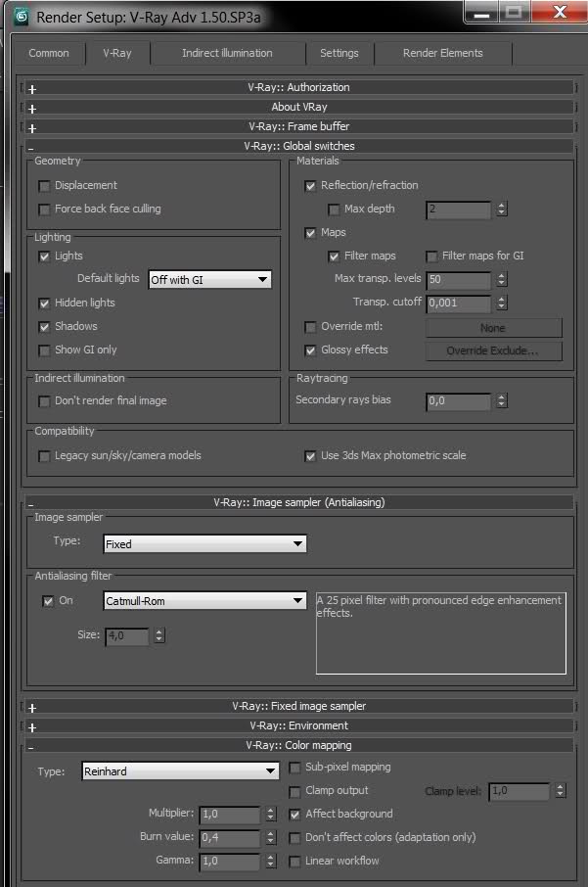
Task: Enable Legacy sun/sky/camera models
Action: tap(44, 456)
